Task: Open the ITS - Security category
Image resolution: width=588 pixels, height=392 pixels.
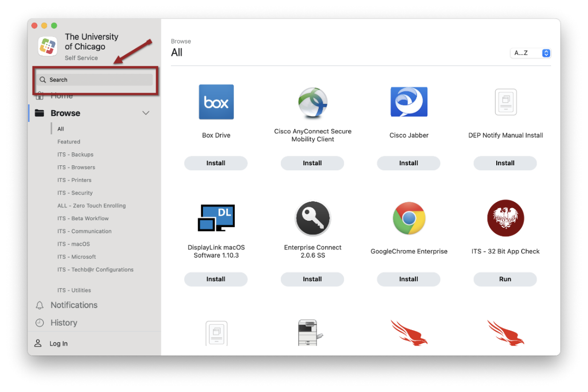Action: 75,193
